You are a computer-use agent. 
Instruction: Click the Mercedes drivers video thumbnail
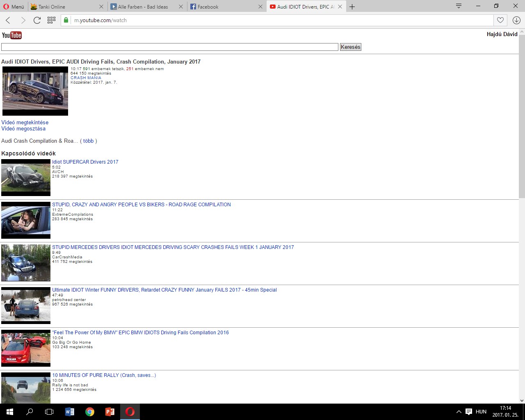tap(26, 263)
